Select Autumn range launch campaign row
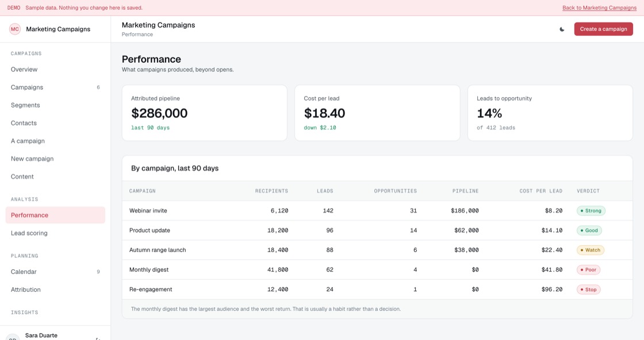This screenshot has width=644, height=340. coord(377,250)
